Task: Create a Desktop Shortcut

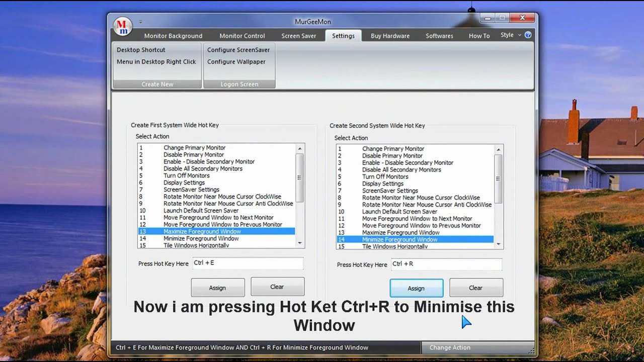Action: tap(141, 50)
